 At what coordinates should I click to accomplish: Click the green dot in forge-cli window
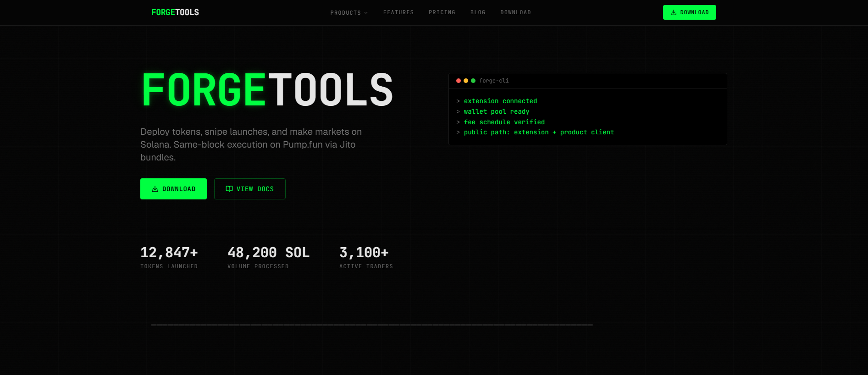point(473,81)
